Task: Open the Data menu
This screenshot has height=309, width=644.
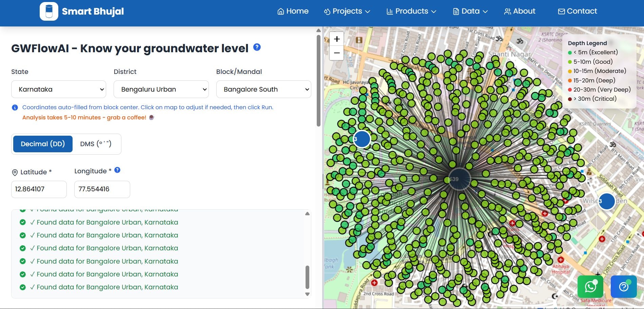Action: tap(470, 11)
